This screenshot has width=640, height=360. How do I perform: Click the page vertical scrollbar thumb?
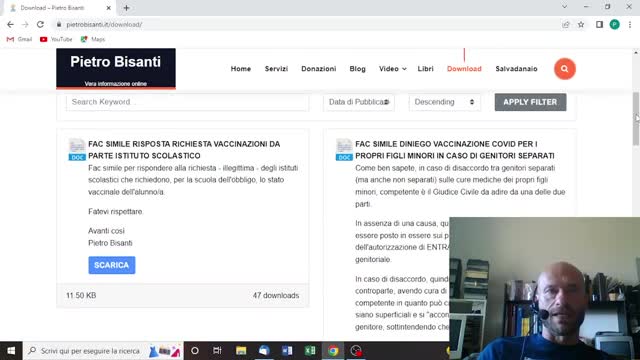pos(636,118)
